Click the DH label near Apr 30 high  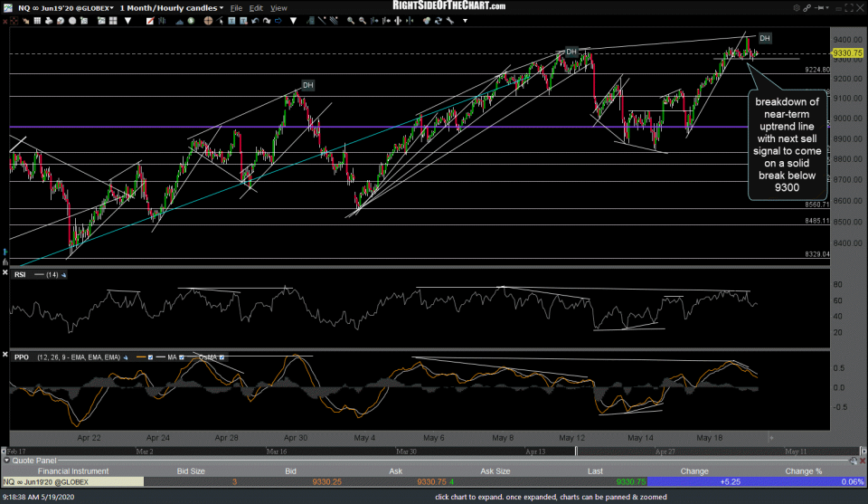click(x=307, y=85)
